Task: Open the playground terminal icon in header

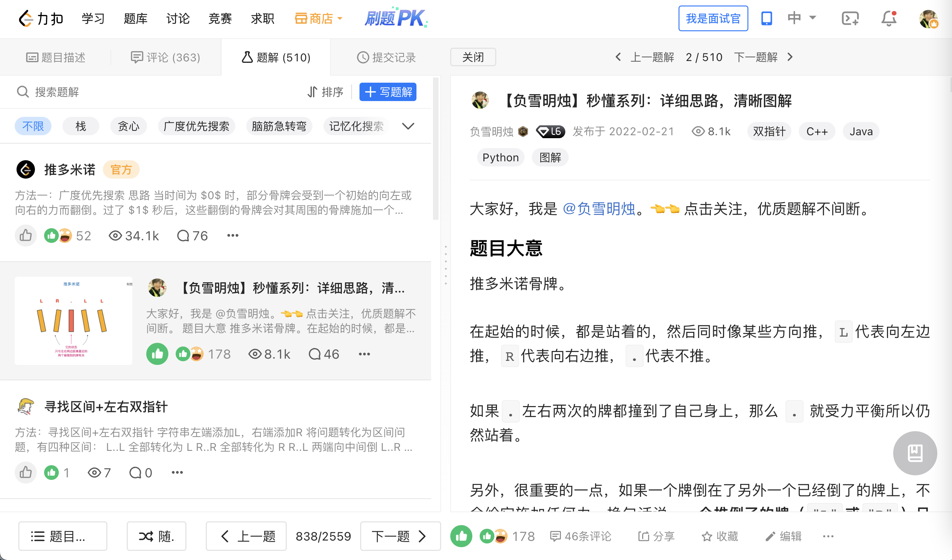Action: (850, 18)
